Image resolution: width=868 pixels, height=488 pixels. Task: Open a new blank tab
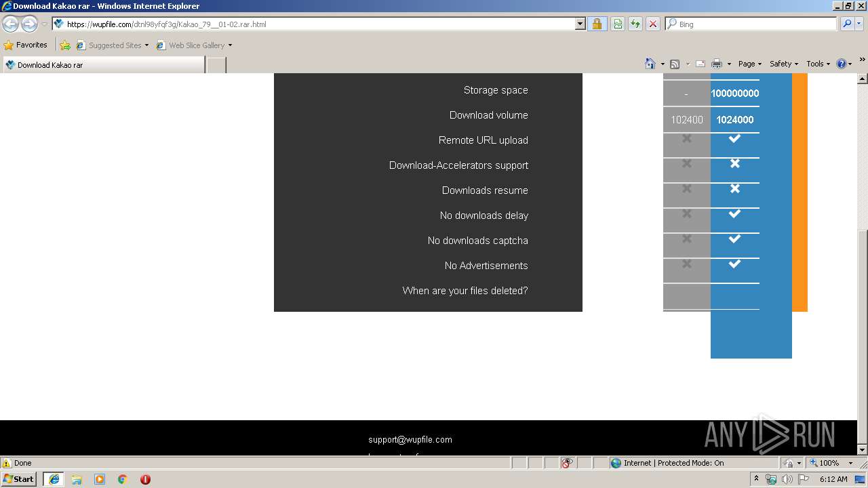pyautogui.click(x=216, y=65)
